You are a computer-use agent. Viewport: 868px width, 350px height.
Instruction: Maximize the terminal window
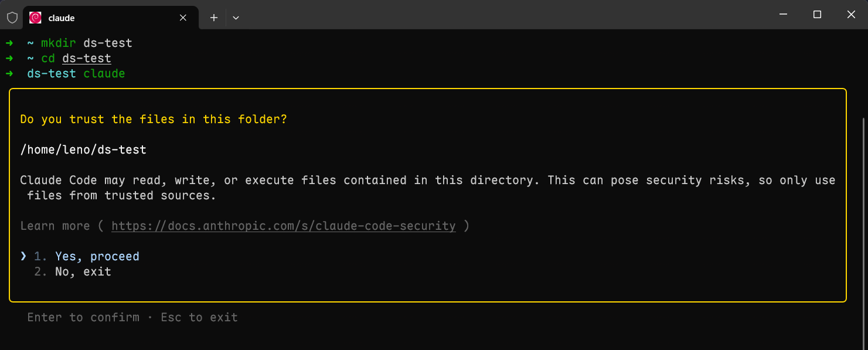(x=817, y=14)
